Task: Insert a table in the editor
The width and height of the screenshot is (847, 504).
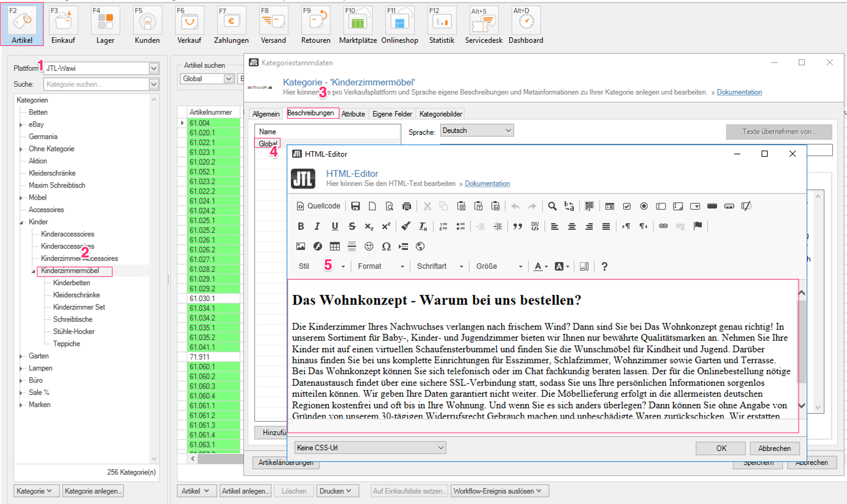Action: pos(335,247)
